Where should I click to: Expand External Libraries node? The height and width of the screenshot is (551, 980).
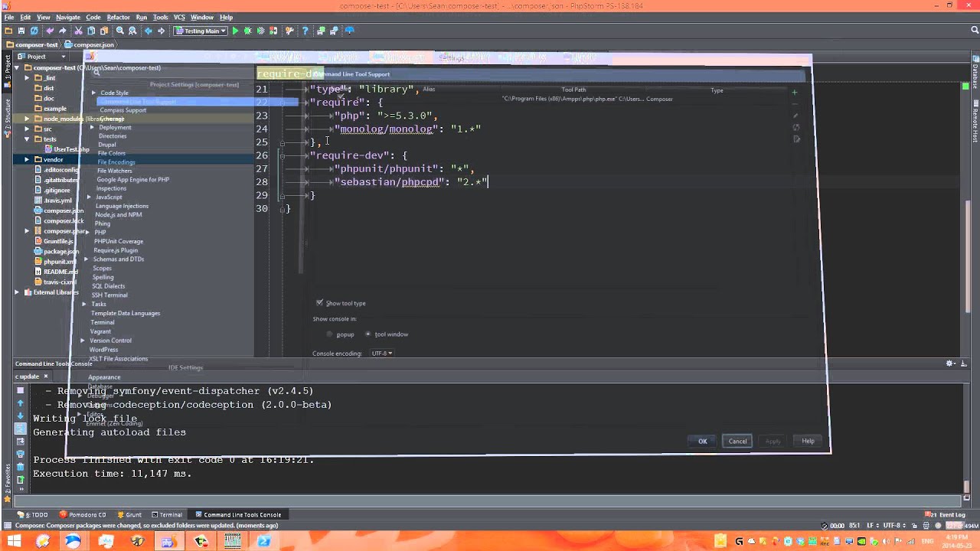[x=17, y=292]
